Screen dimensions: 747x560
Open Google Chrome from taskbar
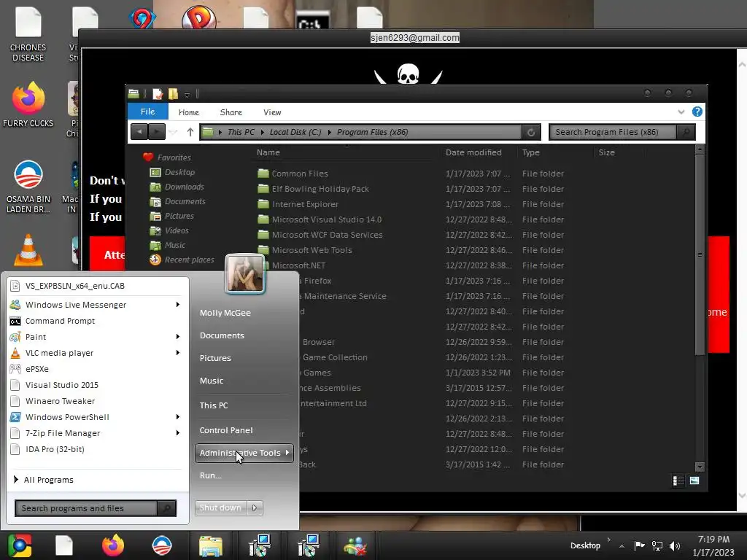20,545
